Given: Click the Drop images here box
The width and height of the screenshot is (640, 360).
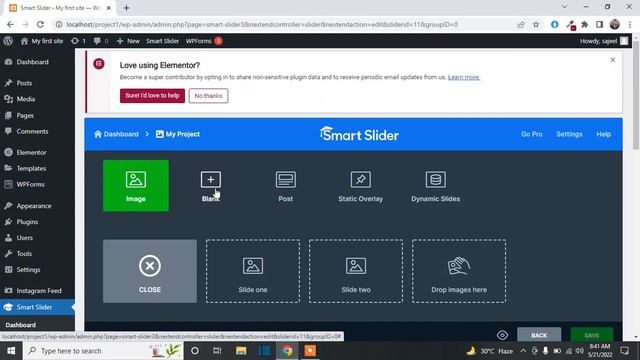Looking at the screenshot, I should 459,271.
